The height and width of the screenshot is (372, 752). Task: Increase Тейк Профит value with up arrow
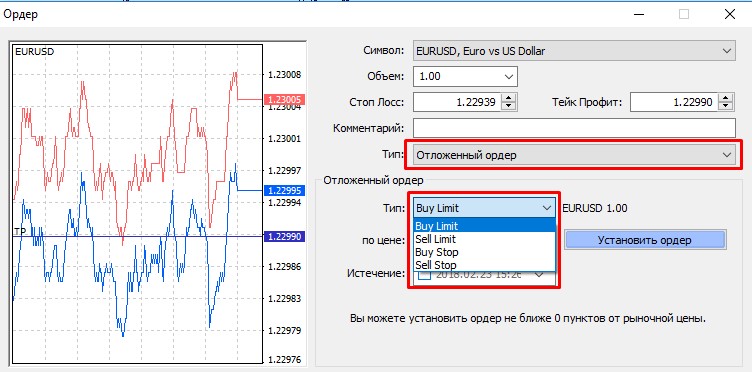[727, 97]
